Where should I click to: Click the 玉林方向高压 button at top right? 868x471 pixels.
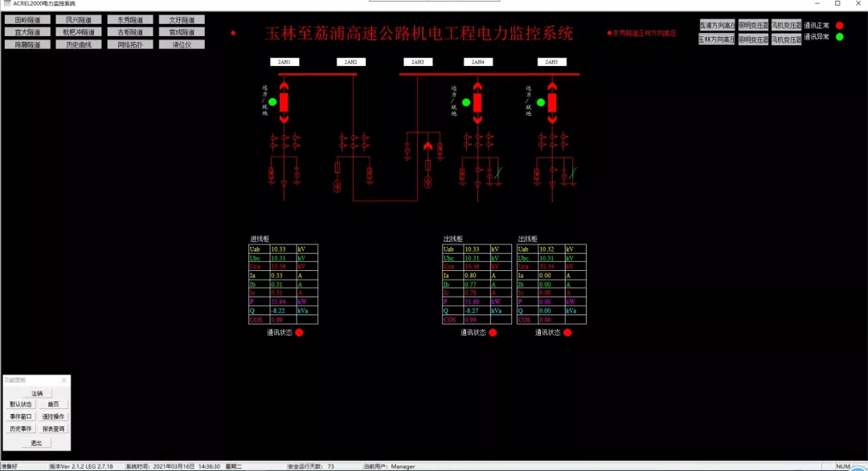point(716,39)
